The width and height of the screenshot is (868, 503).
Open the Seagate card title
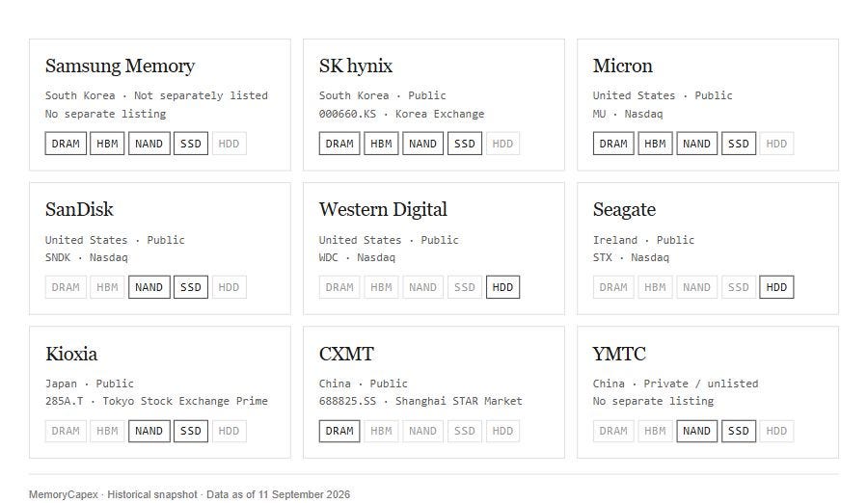click(x=624, y=210)
